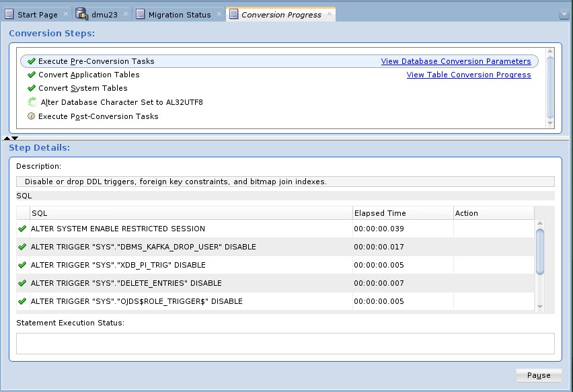Click the Start Page document icon
Screen dimensions: 573x392
pyautogui.click(x=9, y=14)
